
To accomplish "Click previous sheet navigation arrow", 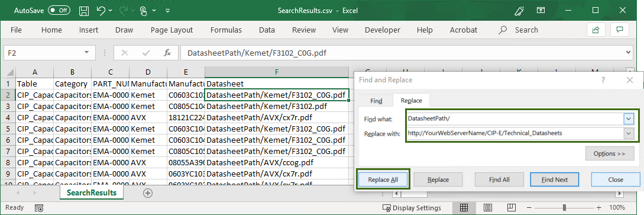I will [x=18, y=193].
